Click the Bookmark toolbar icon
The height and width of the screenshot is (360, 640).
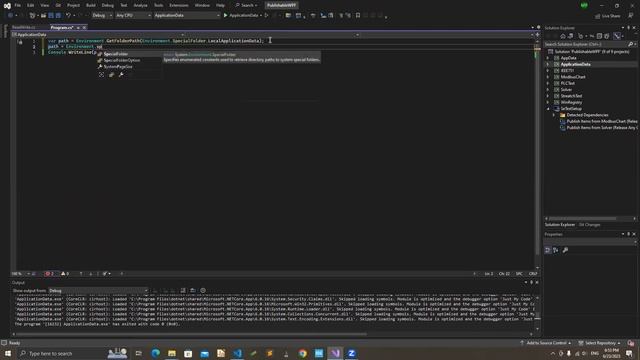click(358, 16)
